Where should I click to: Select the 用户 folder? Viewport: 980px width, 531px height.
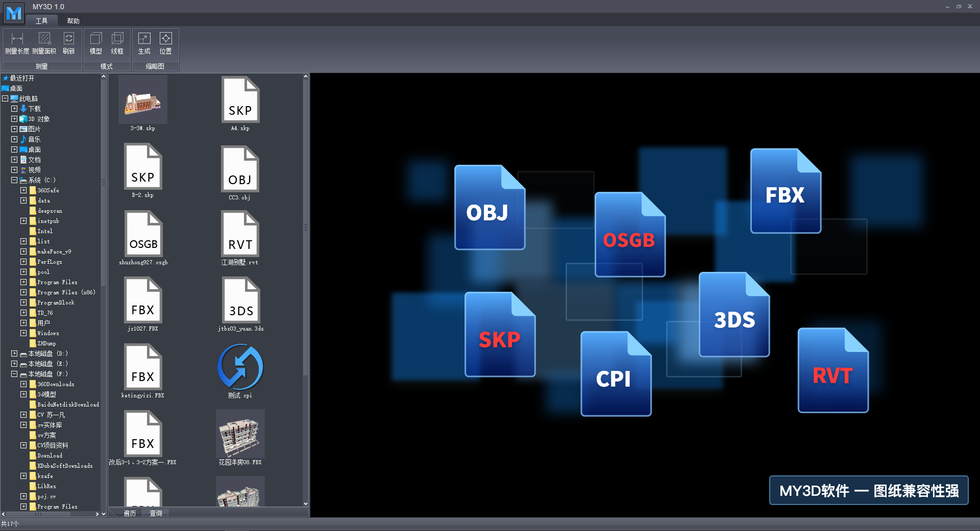pos(39,323)
